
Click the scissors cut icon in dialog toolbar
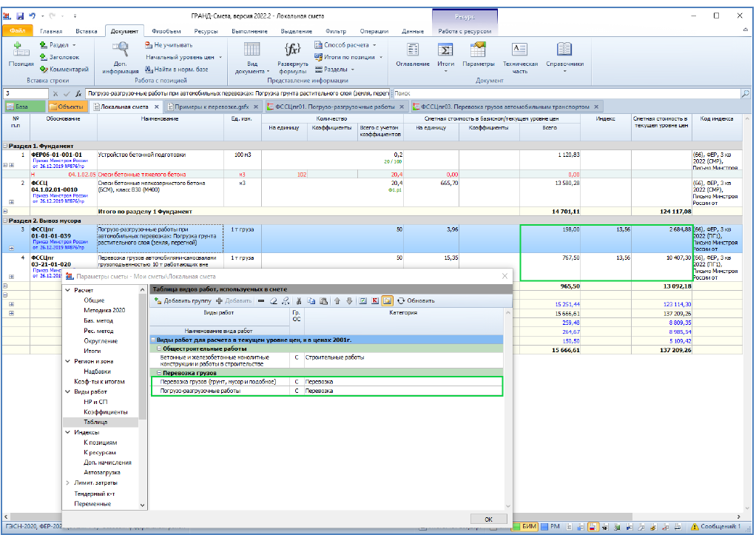[298, 301]
